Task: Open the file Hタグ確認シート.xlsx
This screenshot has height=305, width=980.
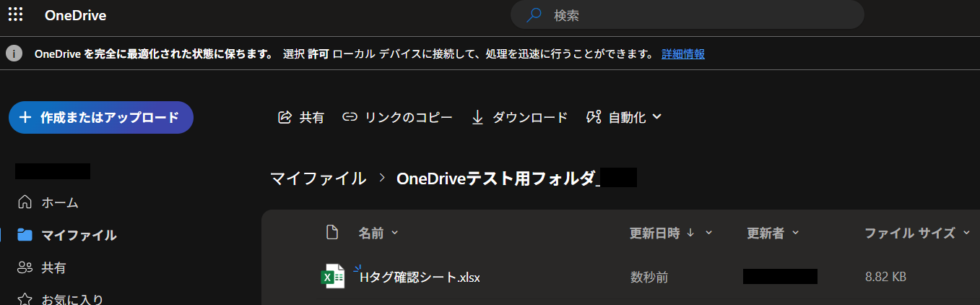Action: (x=420, y=277)
